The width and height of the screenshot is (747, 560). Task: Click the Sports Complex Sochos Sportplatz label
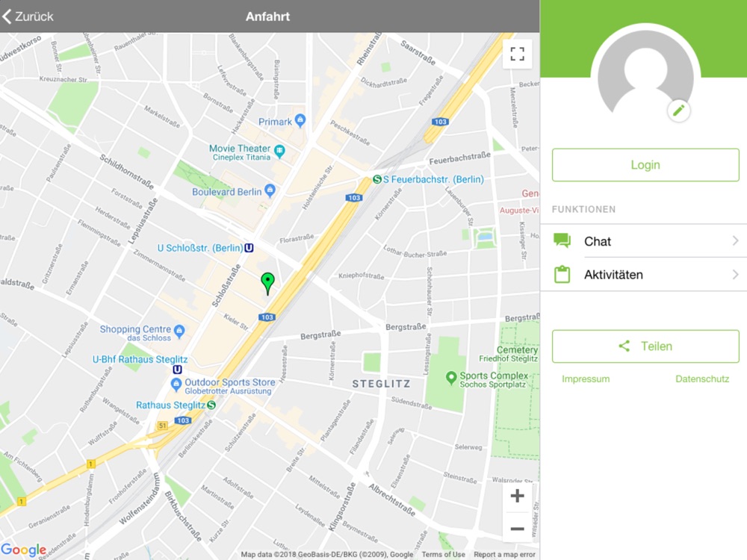pyautogui.click(x=494, y=379)
